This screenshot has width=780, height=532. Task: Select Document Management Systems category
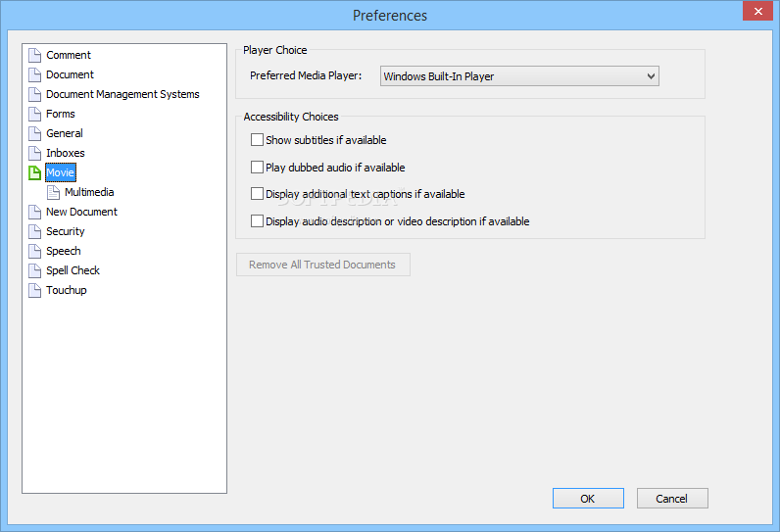(122, 94)
